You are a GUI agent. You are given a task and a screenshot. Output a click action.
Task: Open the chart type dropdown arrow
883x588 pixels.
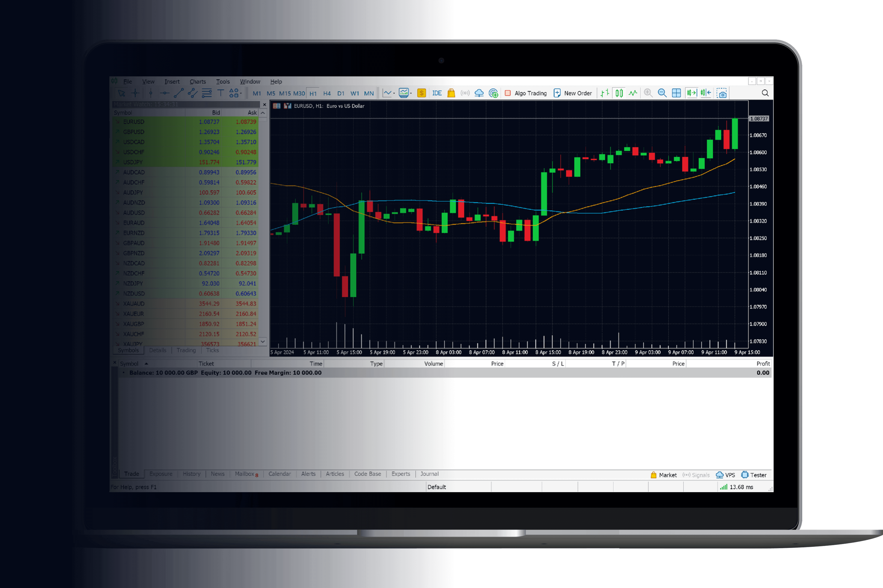click(394, 93)
